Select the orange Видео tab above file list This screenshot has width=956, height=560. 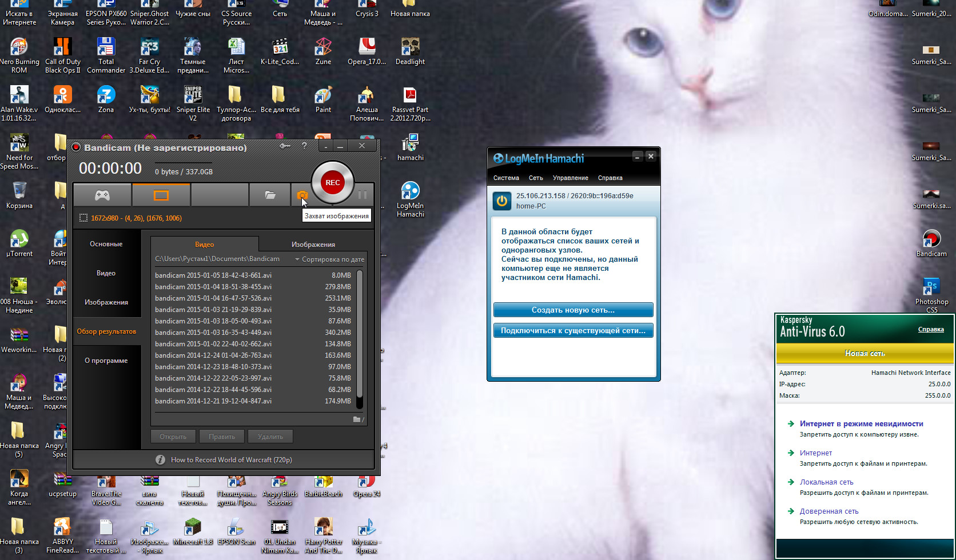coord(204,244)
